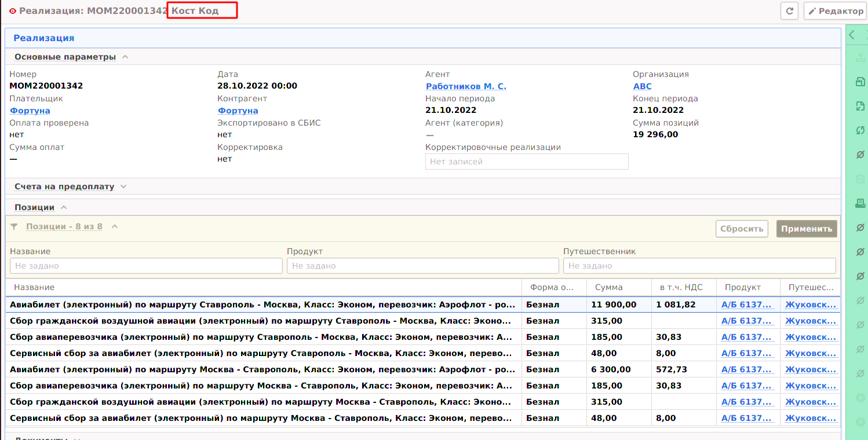Click the refresh icon beside the Редактор button

coord(789,11)
